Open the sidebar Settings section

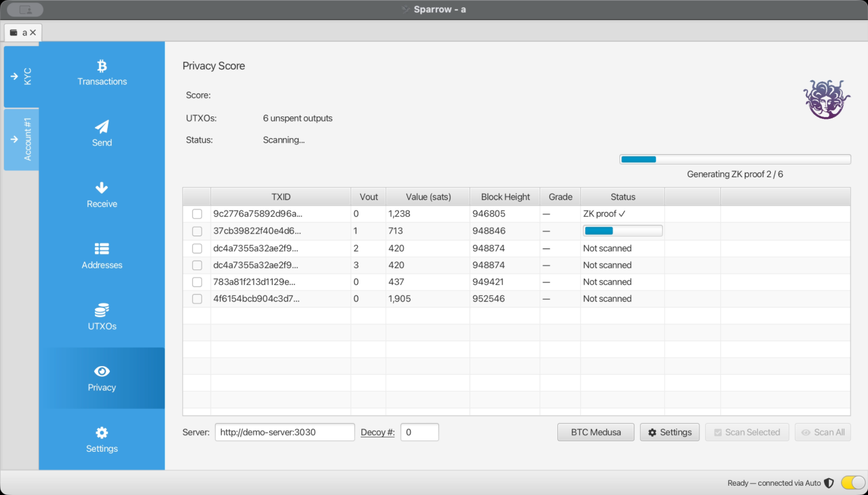(x=102, y=440)
